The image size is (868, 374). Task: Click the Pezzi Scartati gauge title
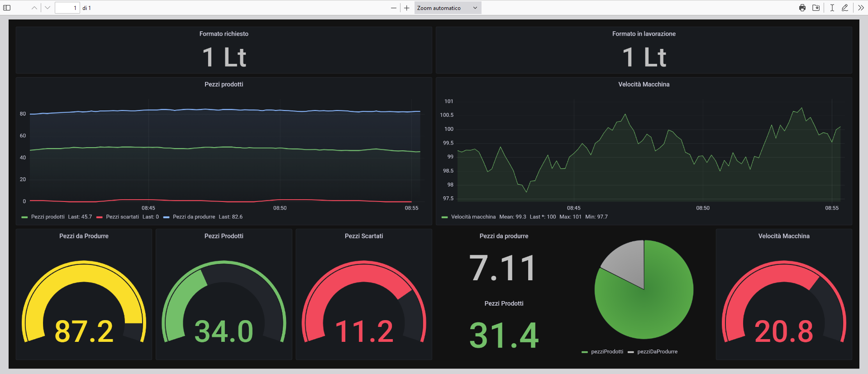[364, 236]
